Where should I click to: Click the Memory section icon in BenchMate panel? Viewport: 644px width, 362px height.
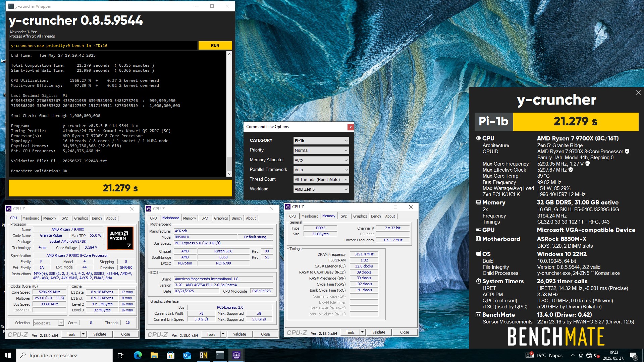[478, 202]
